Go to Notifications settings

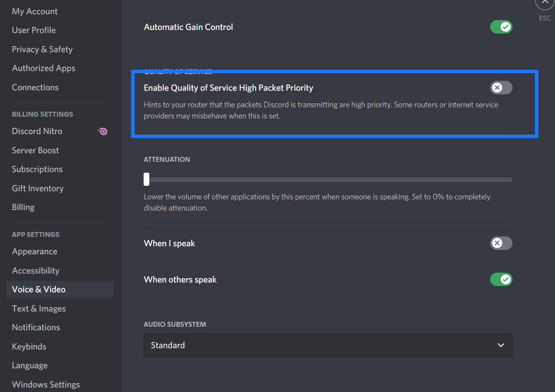[x=36, y=327]
